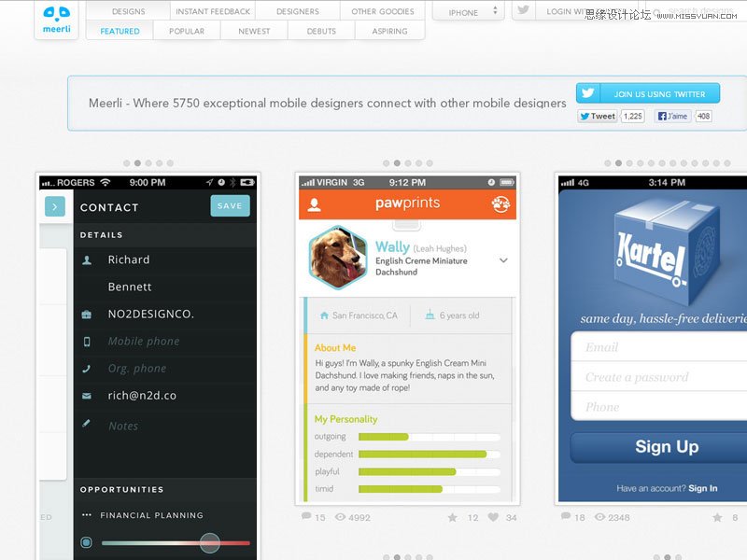Click the Financial Planning slider handle
Viewport: 747px width, 560px height.
[209, 542]
